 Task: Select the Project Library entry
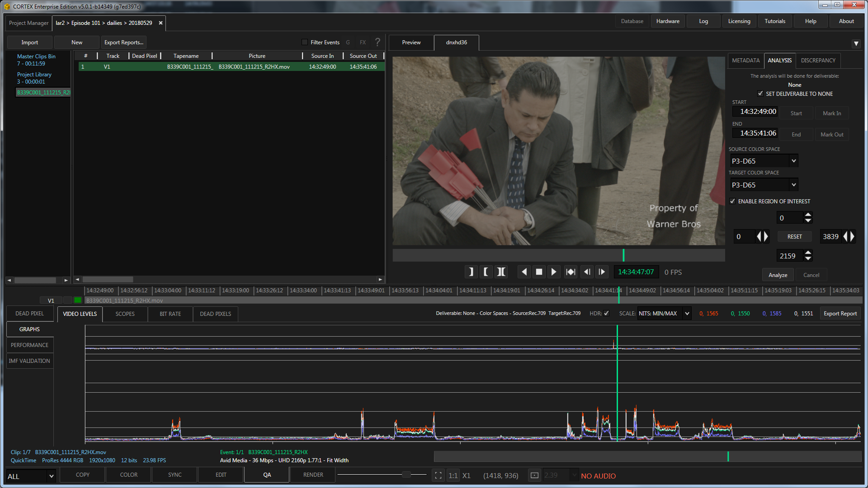click(x=34, y=78)
